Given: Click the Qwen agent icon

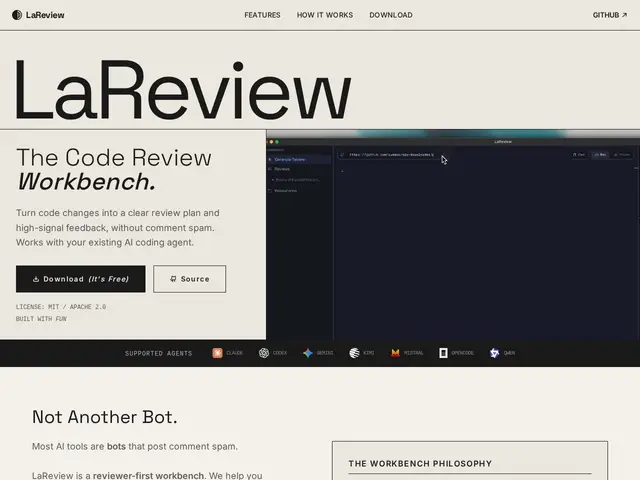Looking at the screenshot, I should coord(494,353).
